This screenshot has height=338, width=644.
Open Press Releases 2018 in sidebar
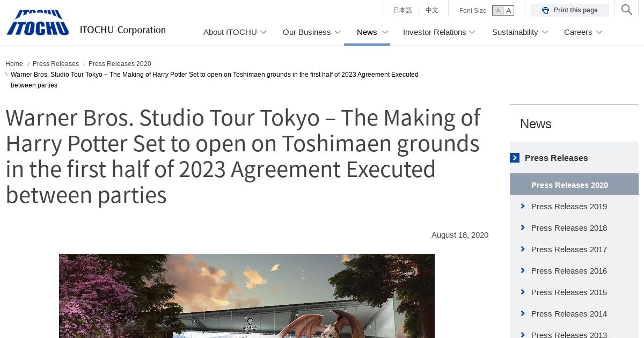569,227
